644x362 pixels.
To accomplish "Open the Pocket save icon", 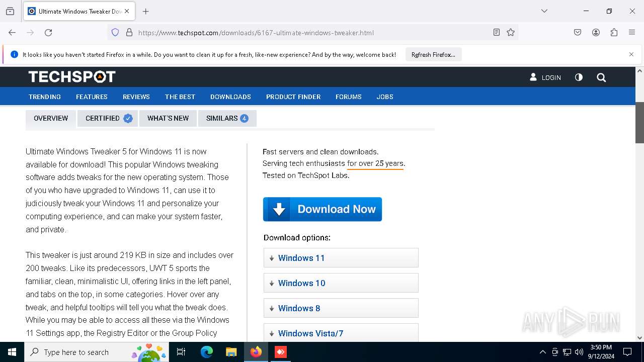I will [578, 33].
